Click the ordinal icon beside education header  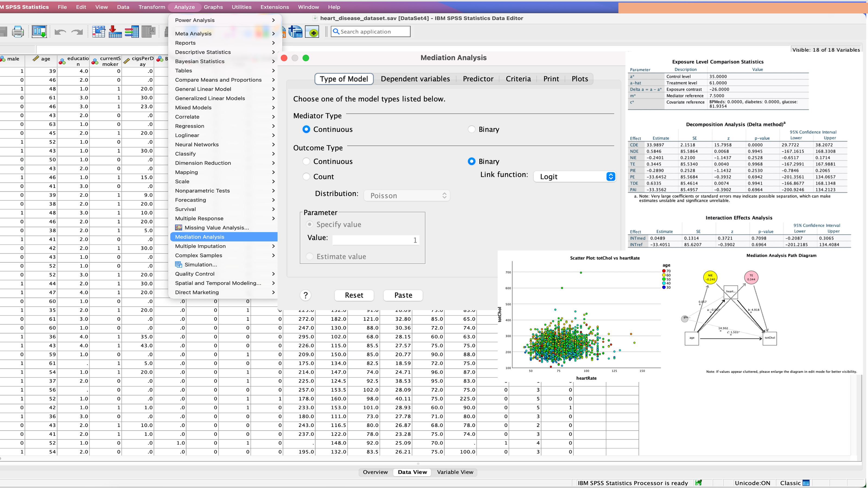point(62,61)
